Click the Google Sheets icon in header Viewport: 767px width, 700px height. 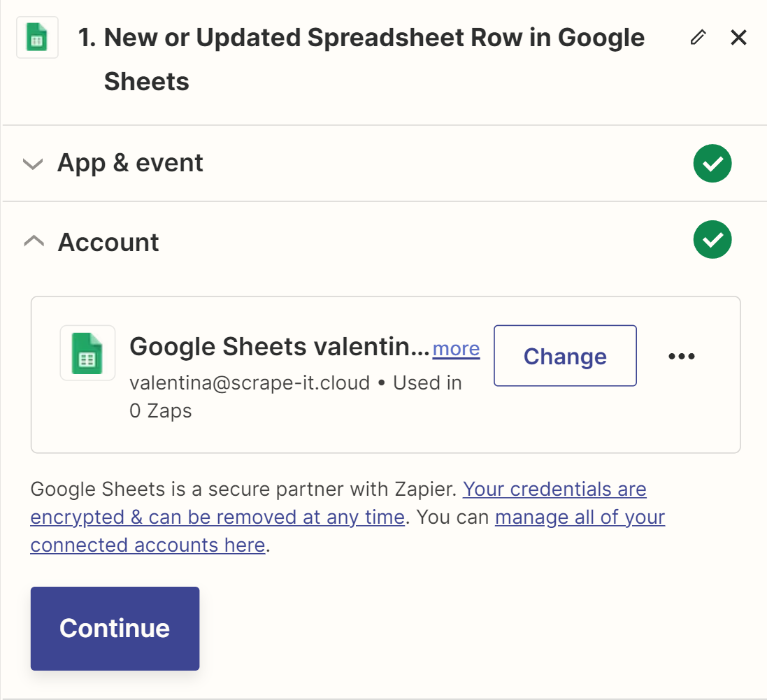click(x=37, y=37)
